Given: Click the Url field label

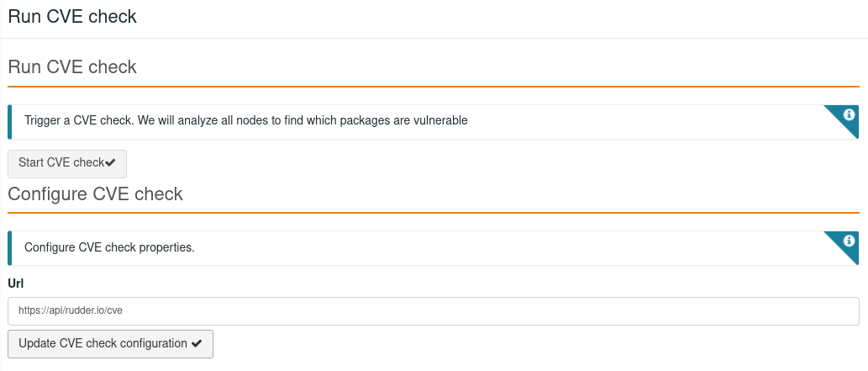Looking at the screenshot, I should 16,284.
